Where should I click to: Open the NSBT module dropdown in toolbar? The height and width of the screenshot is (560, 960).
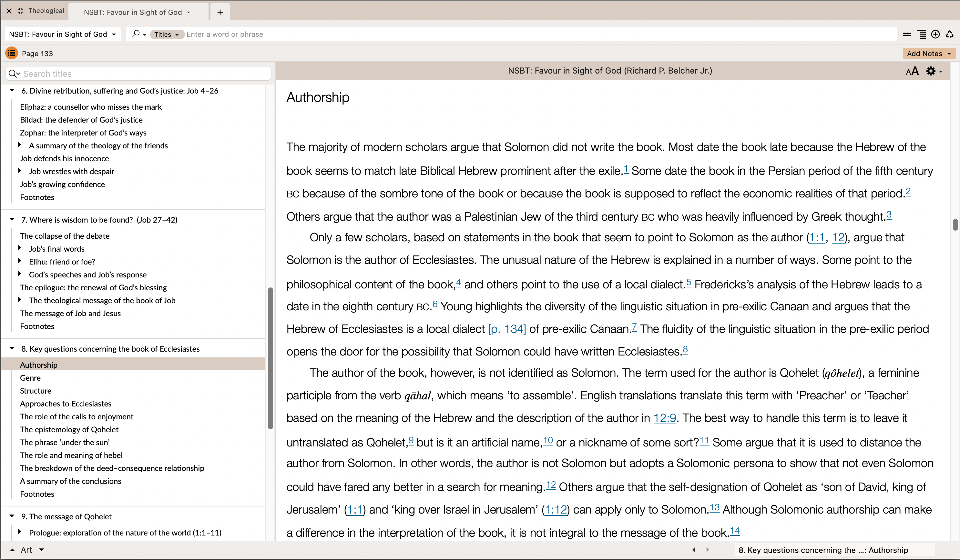pyautogui.click(x=63, y=34)
